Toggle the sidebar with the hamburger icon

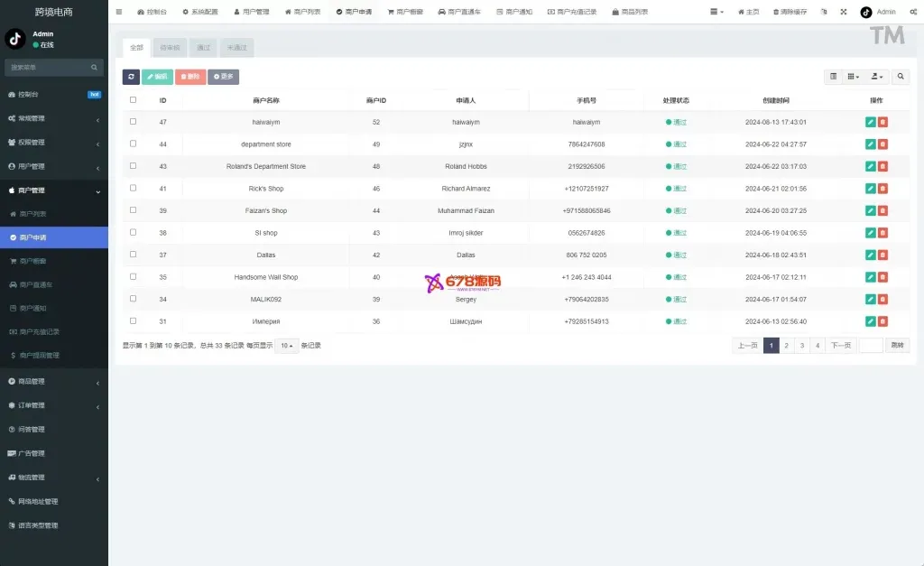tap(119, 12)
